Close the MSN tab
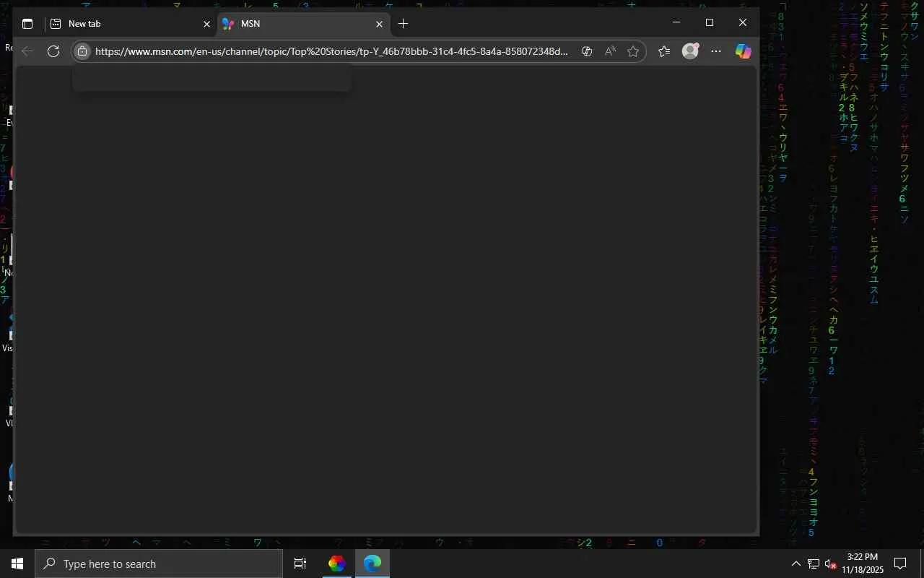 pos(379,24)
